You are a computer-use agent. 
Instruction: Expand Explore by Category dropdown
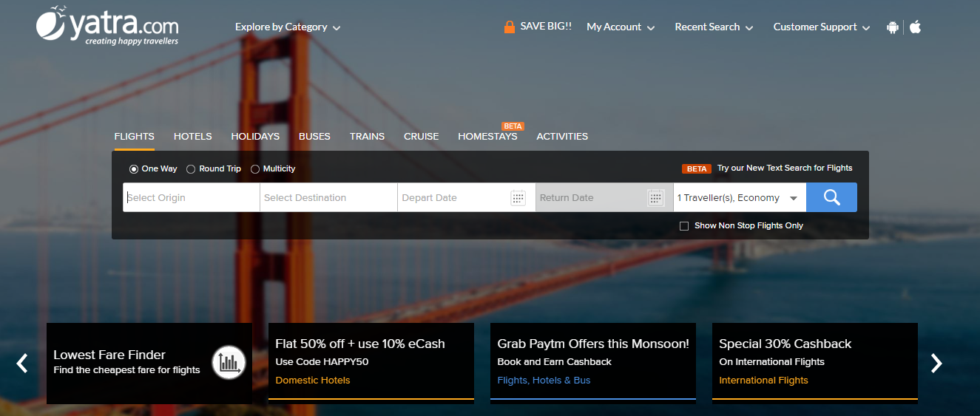coord(288,27)
